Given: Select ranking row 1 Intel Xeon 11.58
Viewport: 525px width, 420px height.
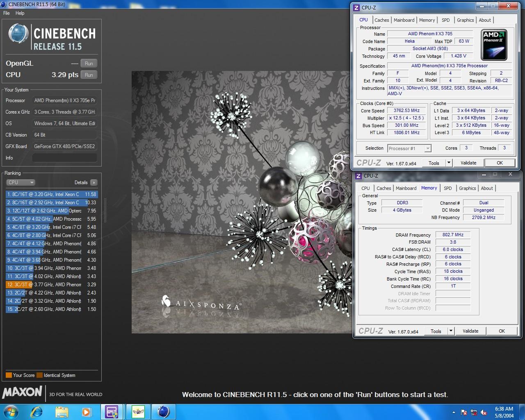Looking at the screenshot, I should click(52, 194).
